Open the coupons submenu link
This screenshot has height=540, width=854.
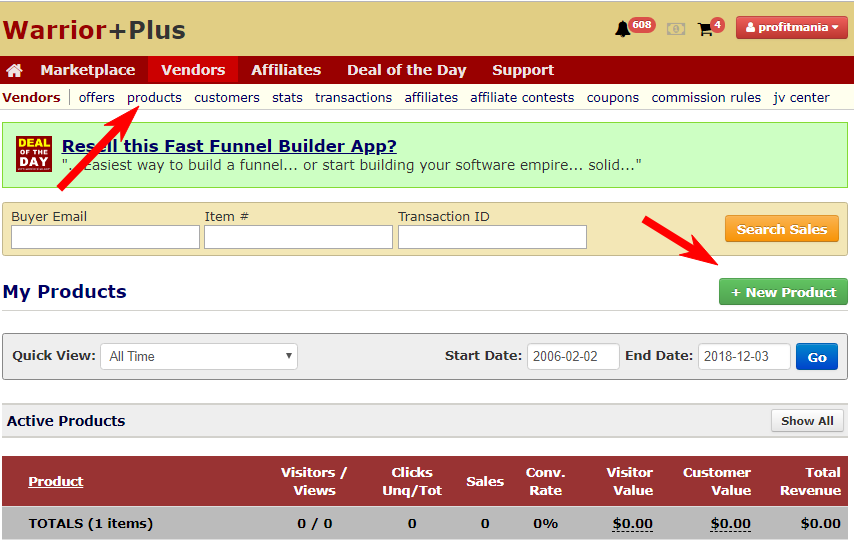(612, 98)
